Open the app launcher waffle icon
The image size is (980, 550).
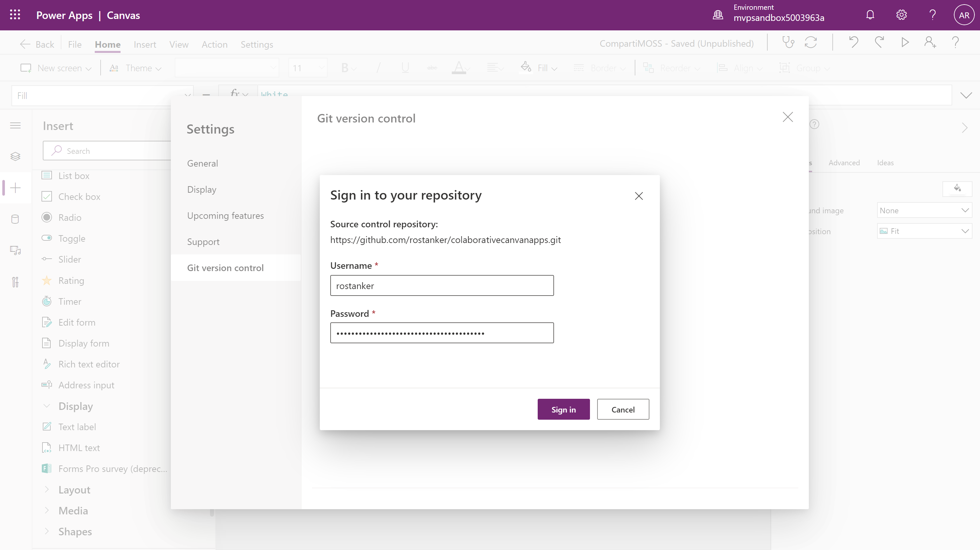pos(15,15)
